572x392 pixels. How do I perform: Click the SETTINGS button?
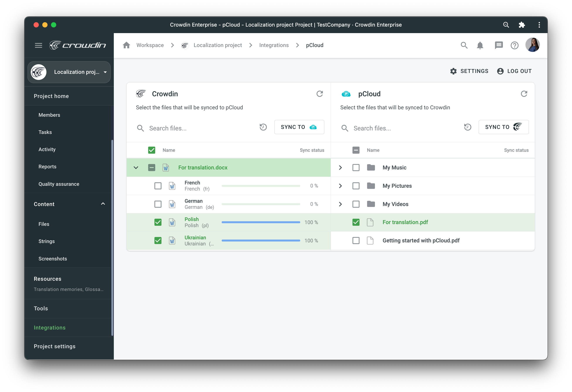tap(469, 71)
